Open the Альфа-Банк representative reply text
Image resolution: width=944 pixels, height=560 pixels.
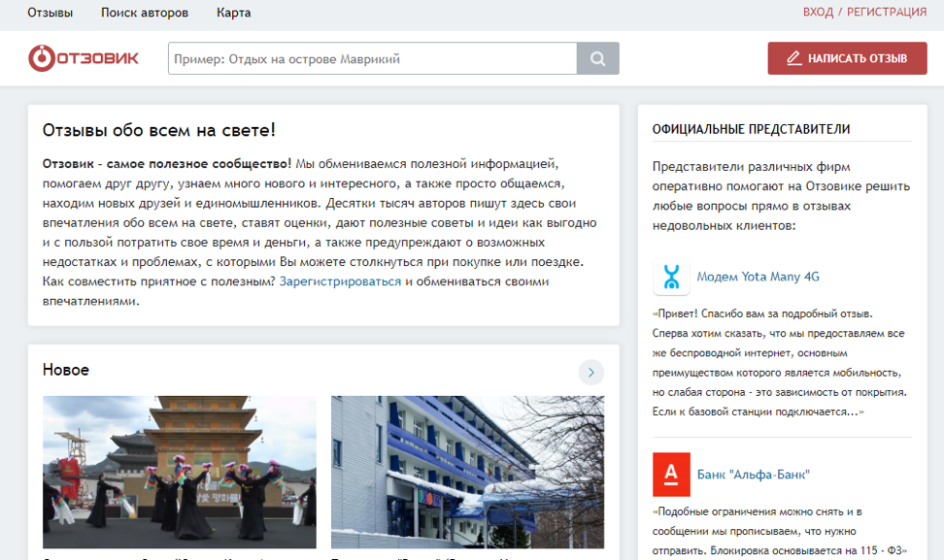(x=779, y=531)
